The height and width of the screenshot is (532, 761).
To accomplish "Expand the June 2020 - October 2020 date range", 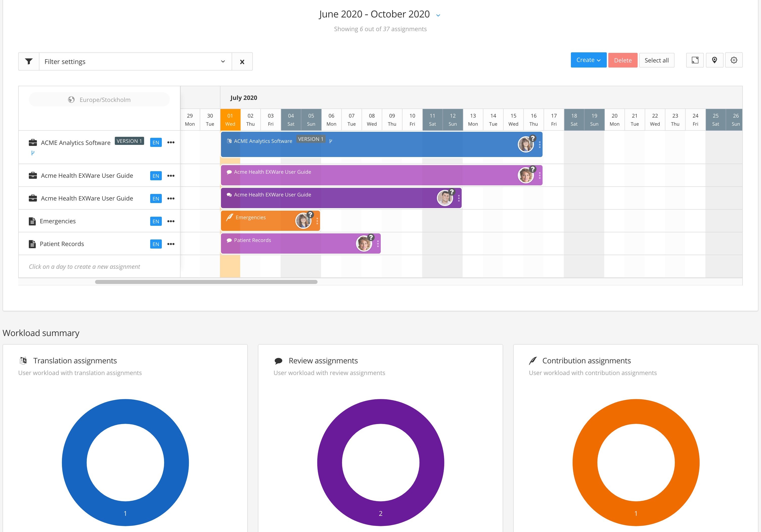I will tap(438, 15).
